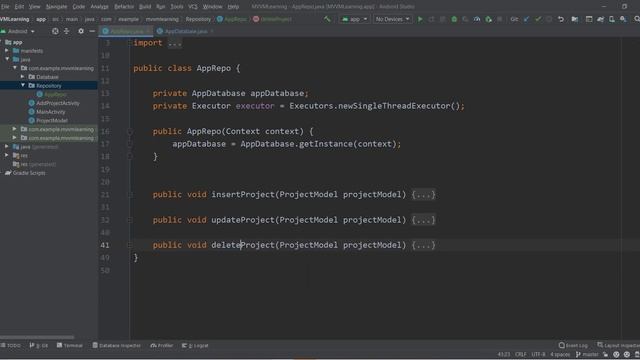Image resolution: width=640 pixels, height=360 pixels.
Task: Collapse the Repository package arrow
Action: click(x=23, y=85)
